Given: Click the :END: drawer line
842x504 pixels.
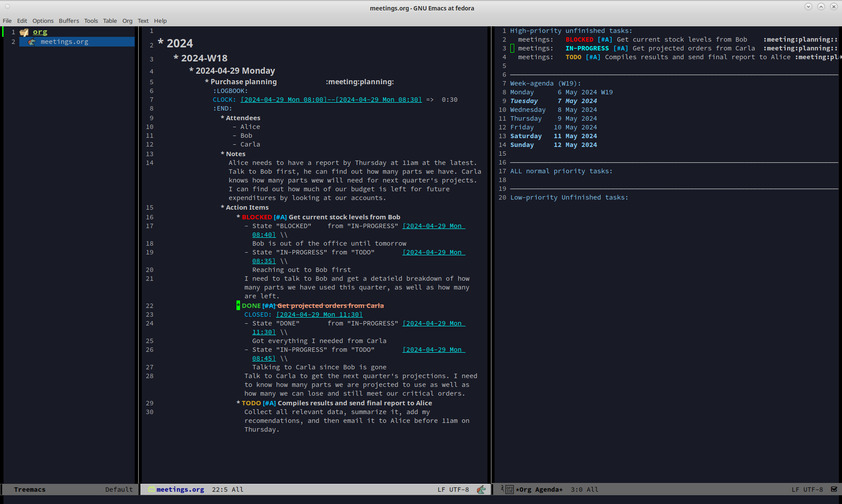Looking at the screenshot, I should pyautogui.click(x=222, y=108).
